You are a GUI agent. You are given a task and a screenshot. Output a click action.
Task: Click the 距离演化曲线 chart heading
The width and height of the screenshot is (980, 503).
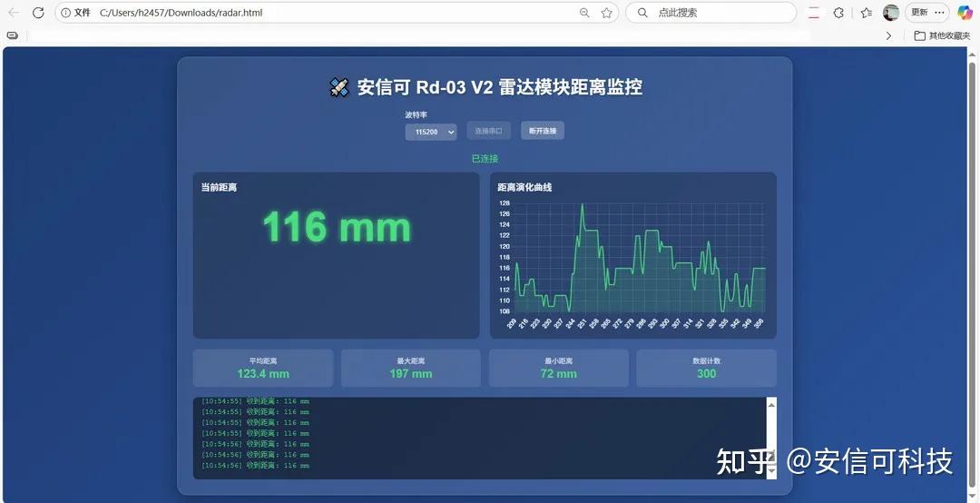pos(524,187)
